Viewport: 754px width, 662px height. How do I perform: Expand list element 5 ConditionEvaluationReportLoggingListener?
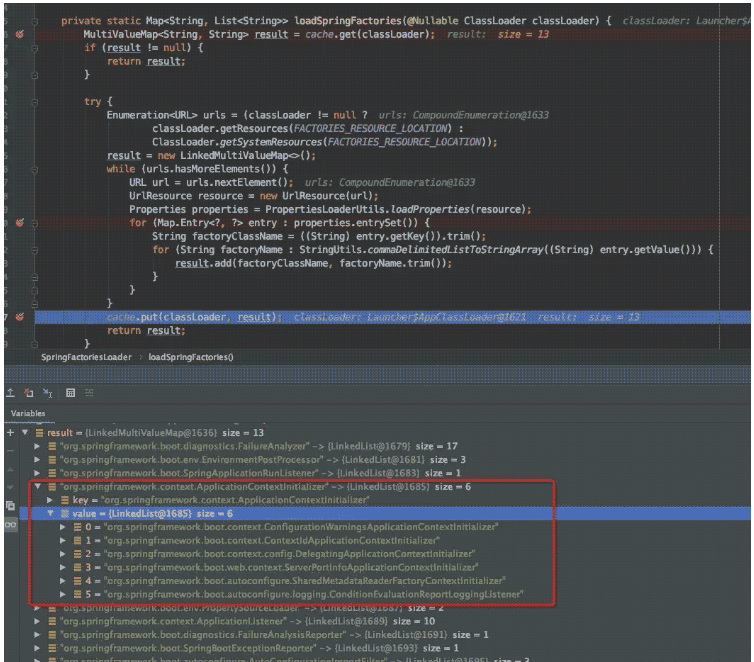pyautogui.click(x=63, y=594)
